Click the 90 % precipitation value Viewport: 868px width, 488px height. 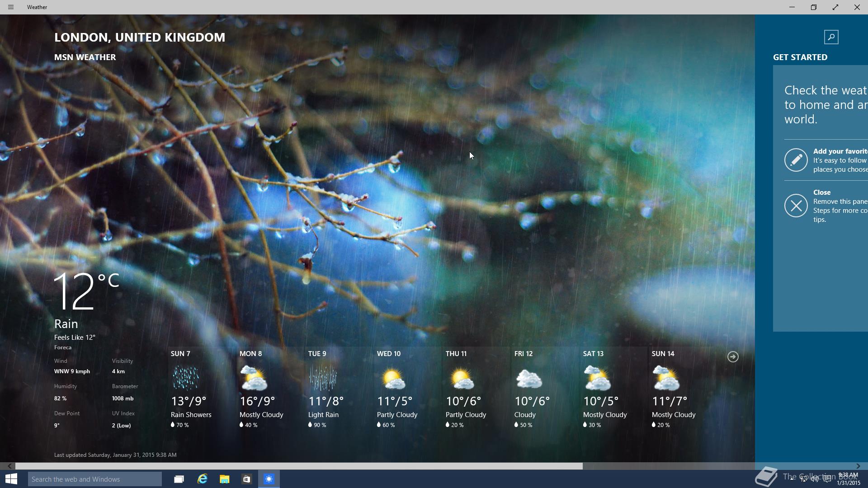tap(320, 425)
